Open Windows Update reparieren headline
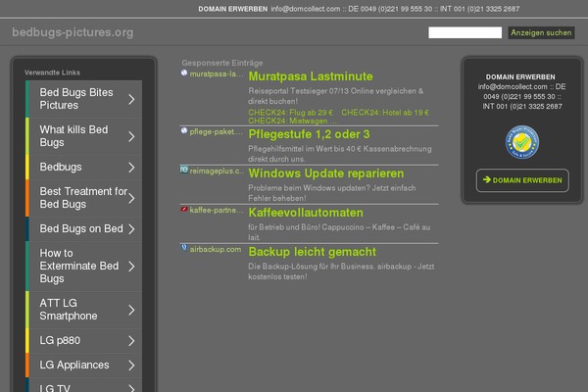 (326, 173)
